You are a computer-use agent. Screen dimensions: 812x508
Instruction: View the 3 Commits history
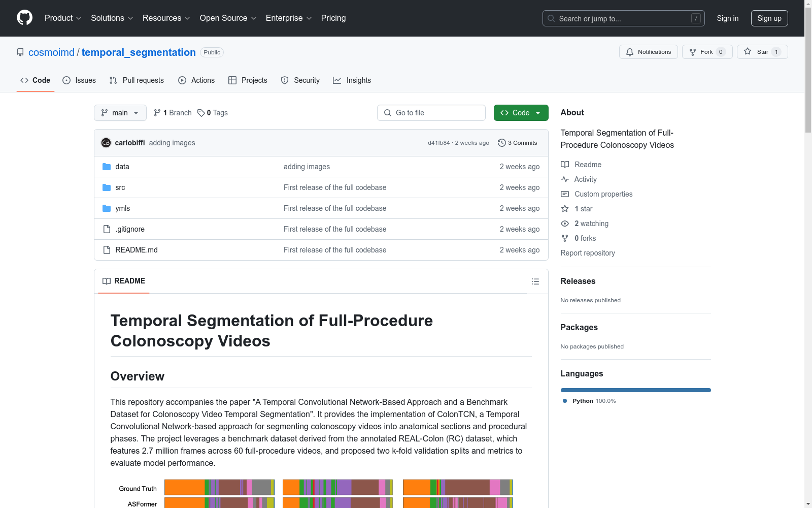pyautogui.click(x=517, y=143)
